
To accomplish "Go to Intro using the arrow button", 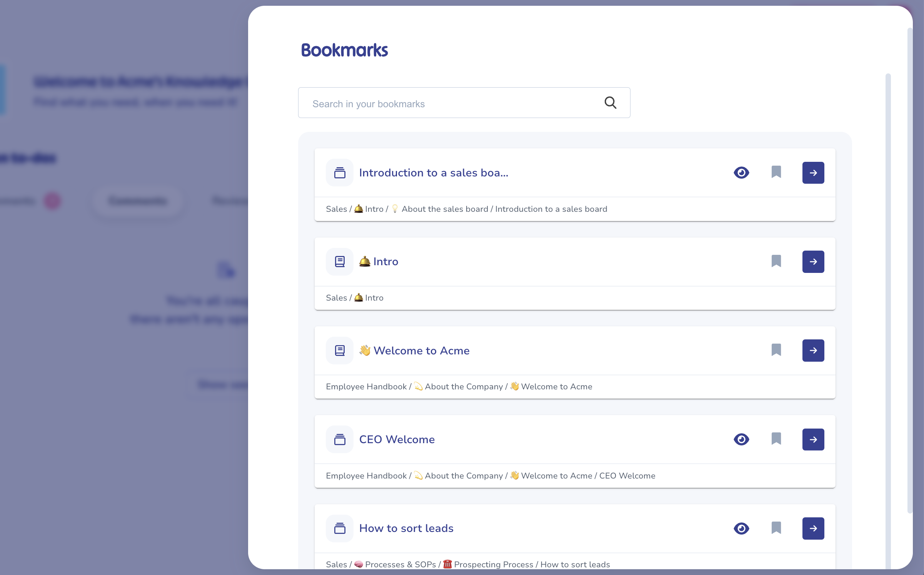I will (x=813, y=262).
